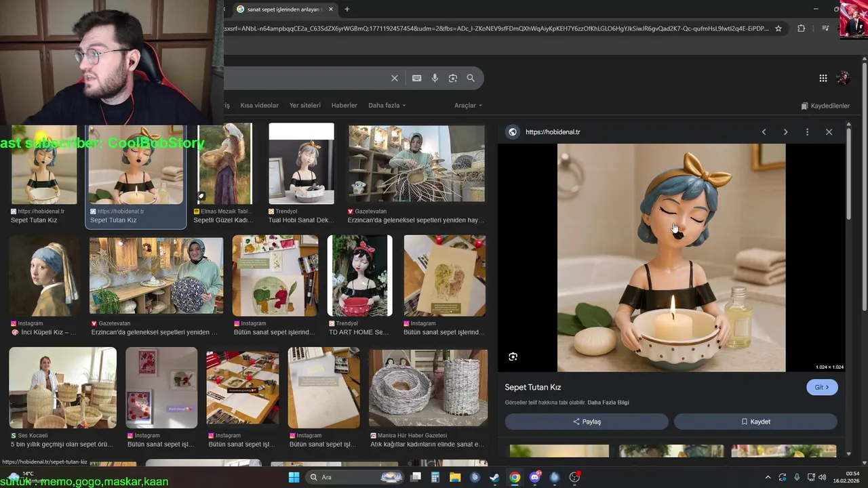The height and width of the screenshot is (488, 868).
Task: Click the taskbar search field 'Ara'
Action: (x=356, y=477)
